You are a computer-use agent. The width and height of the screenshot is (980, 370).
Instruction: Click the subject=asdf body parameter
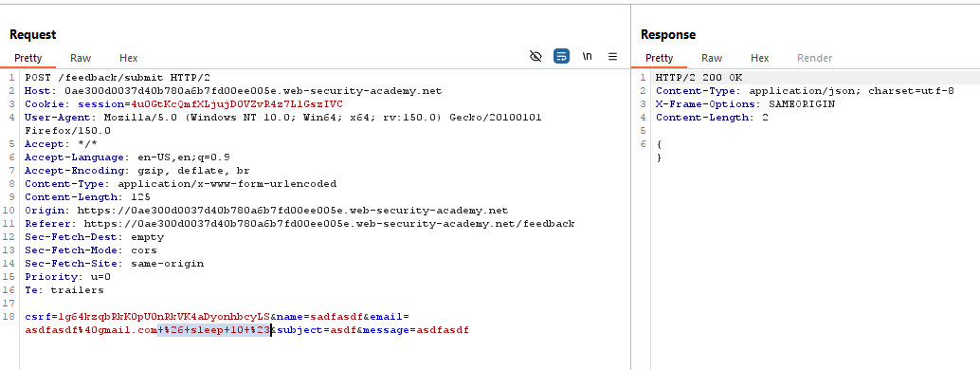[x=317, y=330]
